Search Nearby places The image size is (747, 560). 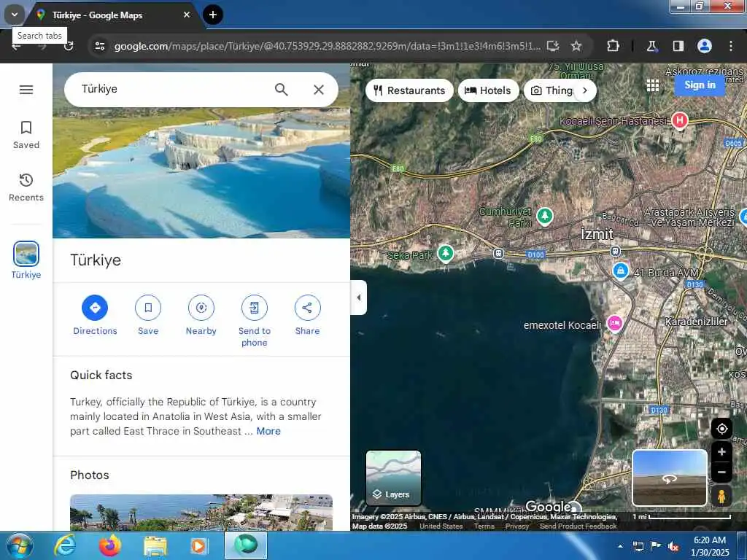point(201,316)
